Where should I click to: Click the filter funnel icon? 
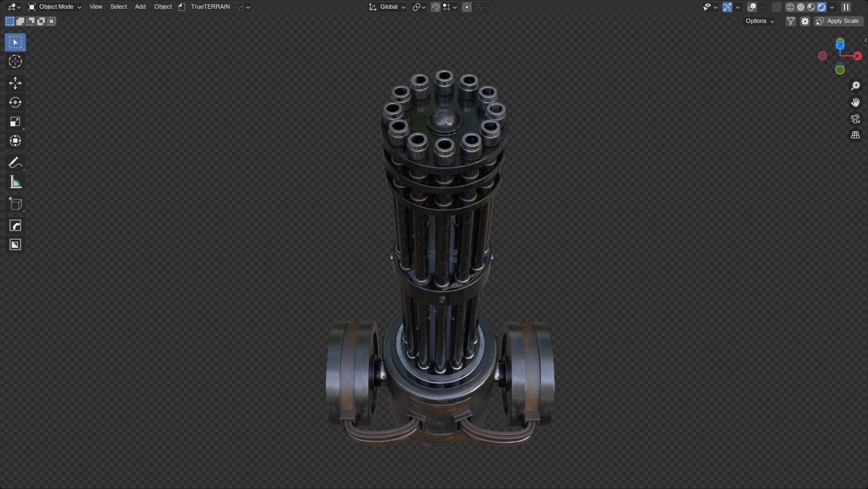point(791,21)
